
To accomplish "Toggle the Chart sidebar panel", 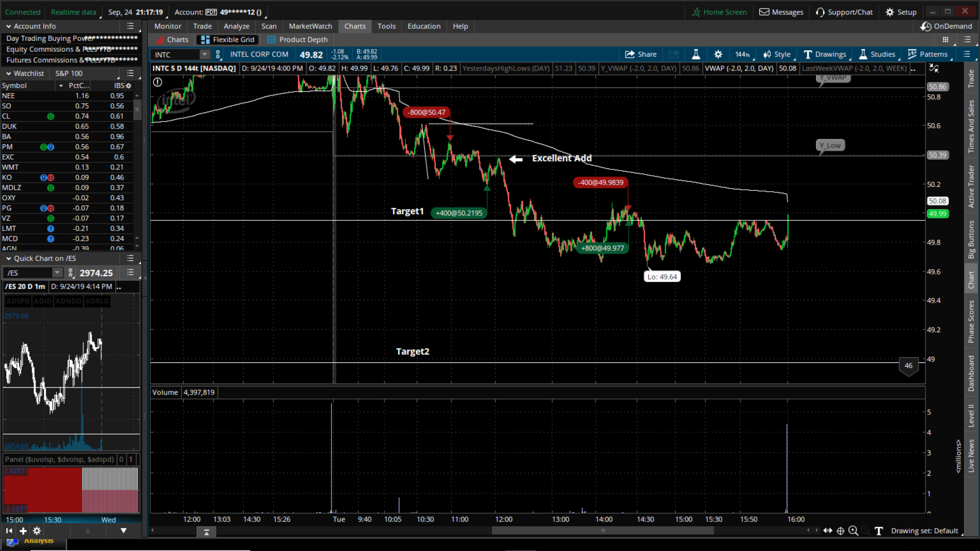I will (971, 280).
